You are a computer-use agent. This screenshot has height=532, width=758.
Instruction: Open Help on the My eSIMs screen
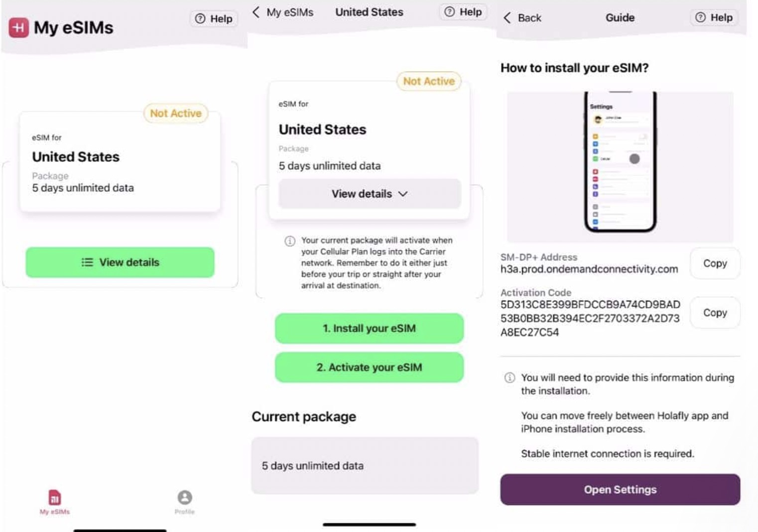coord(214,19)
